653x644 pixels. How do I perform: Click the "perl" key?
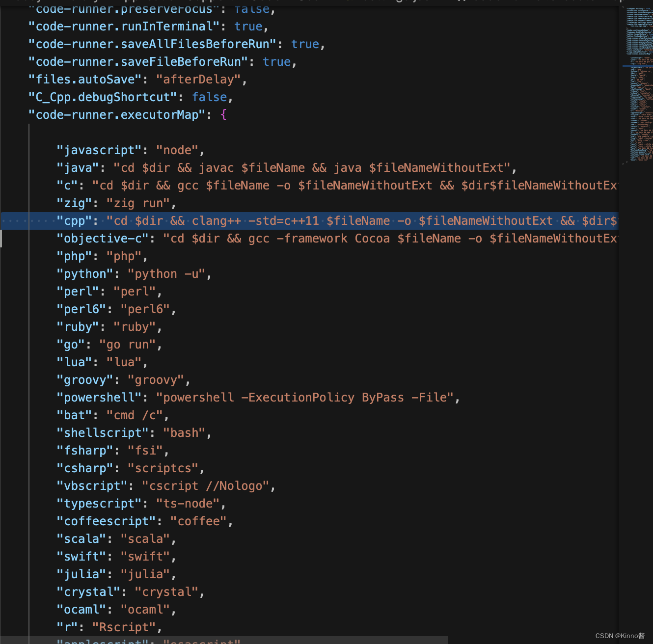tap(78, 292)
